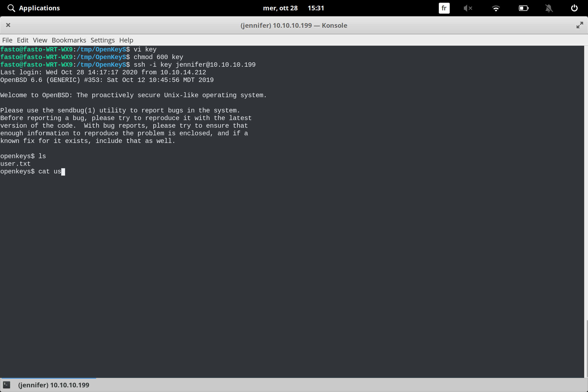Viewport: 588px width, 392px height.
Task: Click the terminal icon on the session tab
Action: pos(7,385)
